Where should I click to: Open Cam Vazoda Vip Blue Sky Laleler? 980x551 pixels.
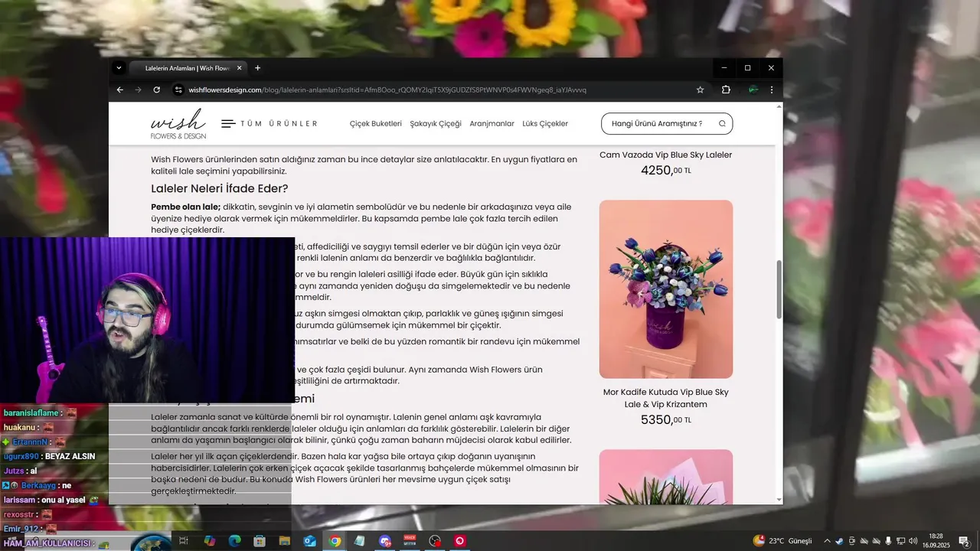[665, 155]
